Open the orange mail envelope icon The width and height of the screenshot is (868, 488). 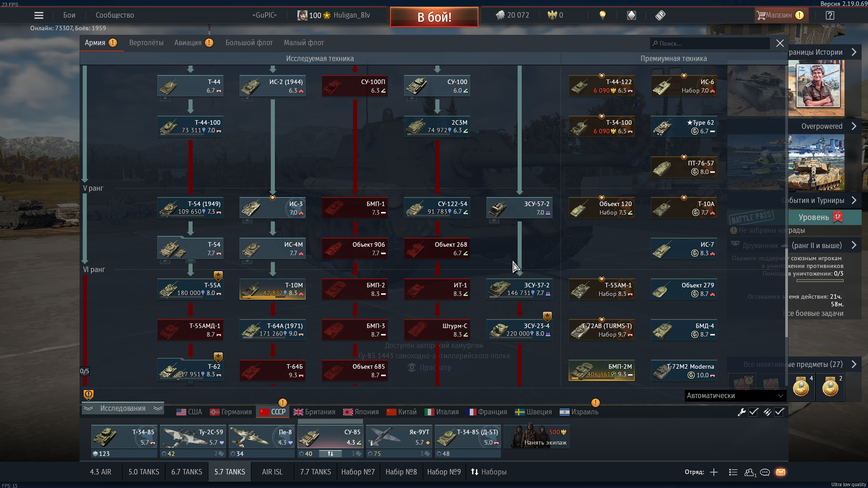(781, 472)
